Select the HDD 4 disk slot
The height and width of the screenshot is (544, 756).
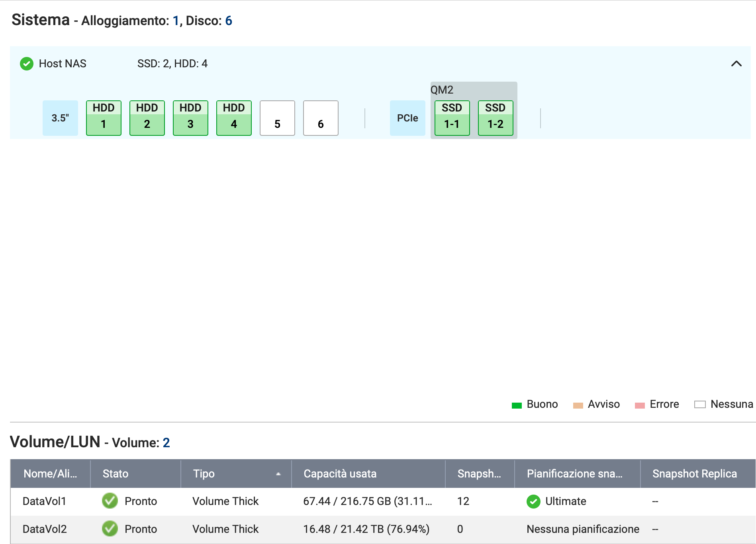pos(234,118)
